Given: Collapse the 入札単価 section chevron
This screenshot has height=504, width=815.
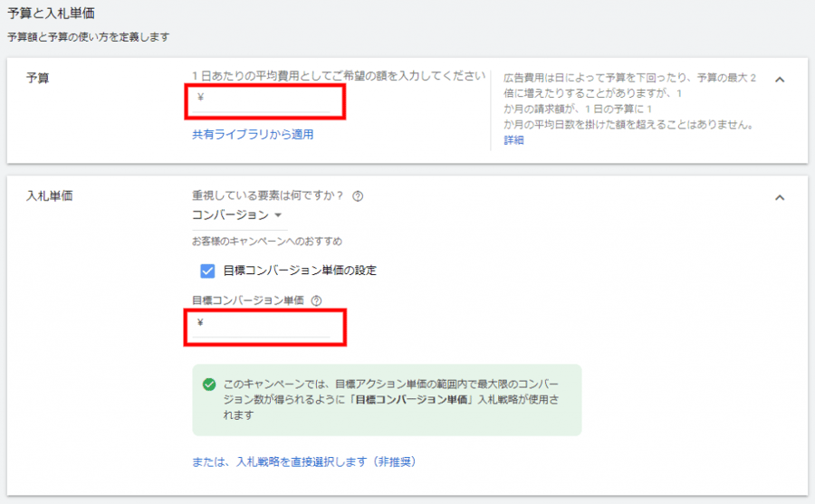Looking at the screenshot, I should pos(780,197).
